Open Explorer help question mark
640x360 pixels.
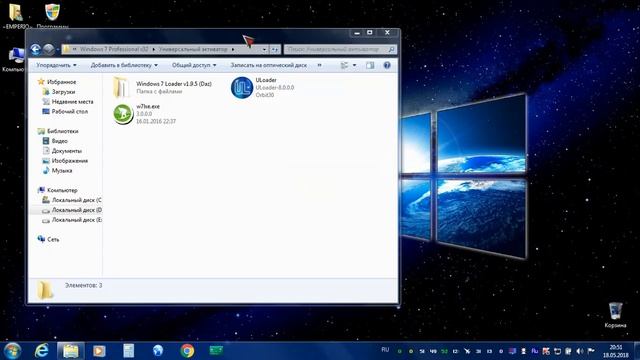tap(387, 65)
